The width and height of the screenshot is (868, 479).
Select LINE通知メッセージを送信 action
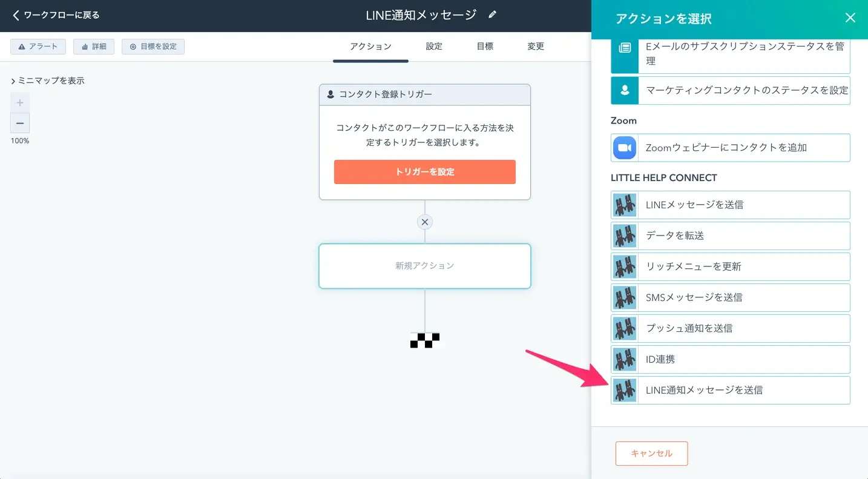tap(730, 391)
